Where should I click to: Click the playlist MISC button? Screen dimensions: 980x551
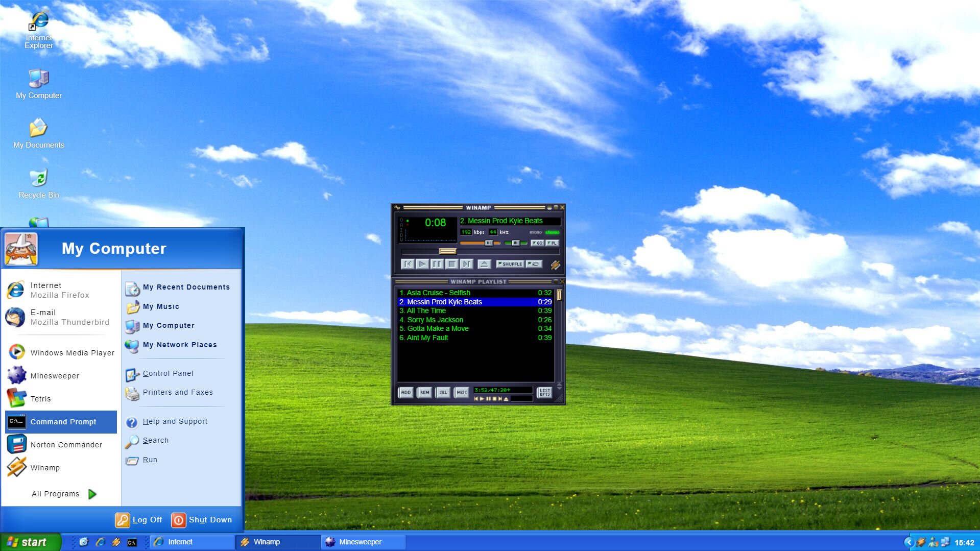click(x=462, y=392)
